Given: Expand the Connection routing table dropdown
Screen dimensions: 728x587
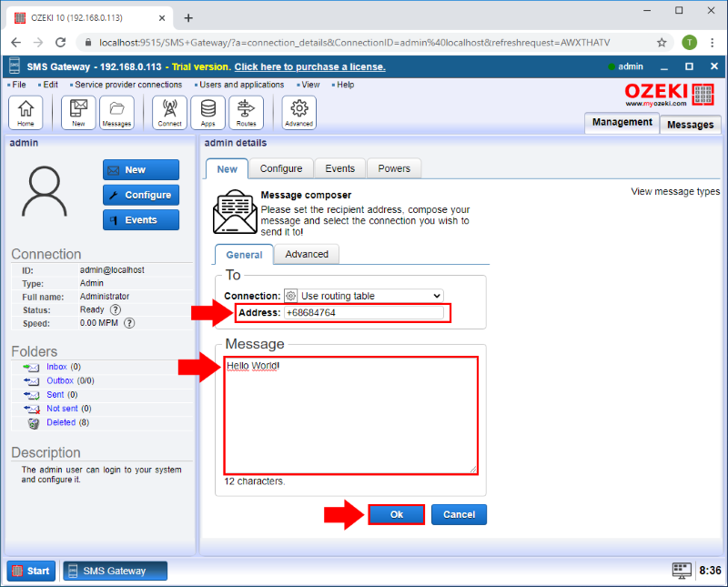Looking at the screenshot, I should (x=364, y=296).
